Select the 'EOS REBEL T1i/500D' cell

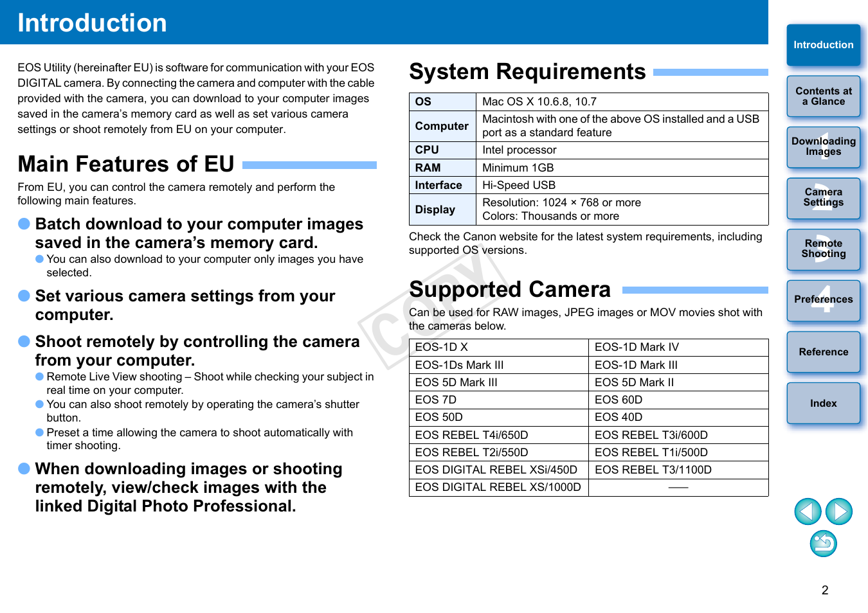pos(678,452)
